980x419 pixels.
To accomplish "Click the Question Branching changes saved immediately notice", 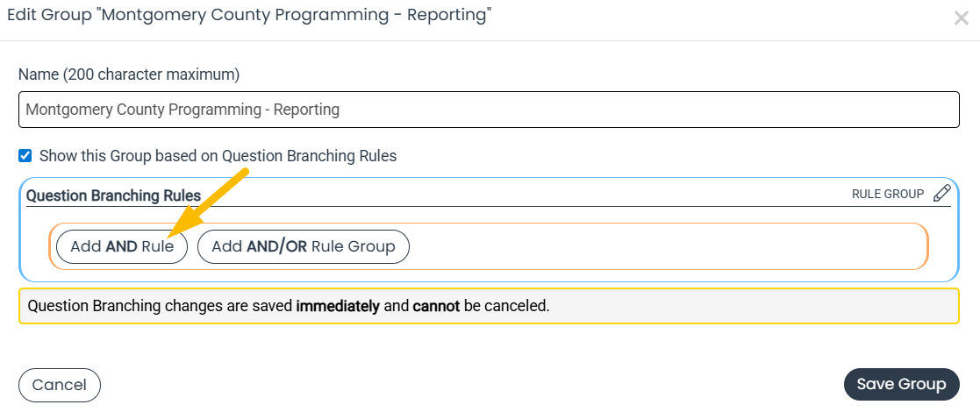I will (x=489, y=306).
